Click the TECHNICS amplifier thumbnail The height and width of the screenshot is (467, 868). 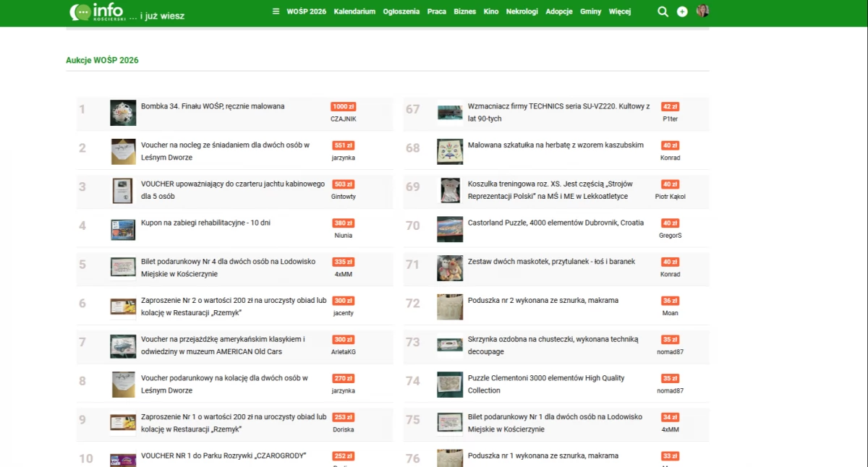[450, 113]
